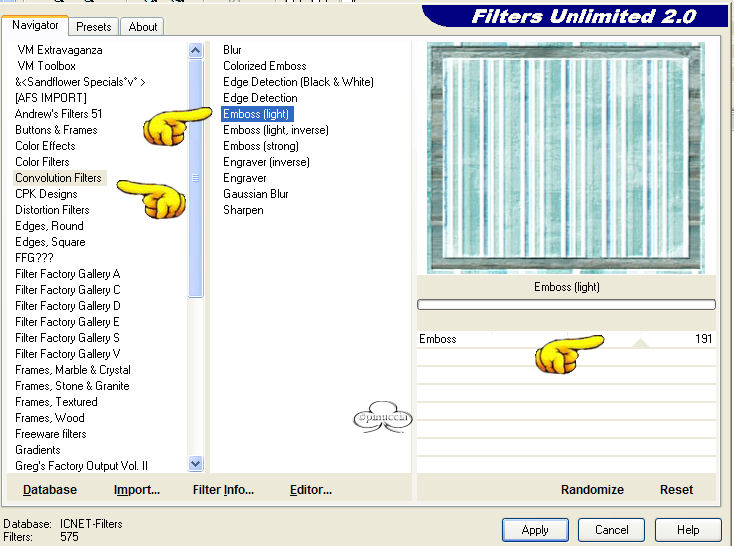Choose the plain Edge Detection filter
734x546 pixels.
coord(260,98)
